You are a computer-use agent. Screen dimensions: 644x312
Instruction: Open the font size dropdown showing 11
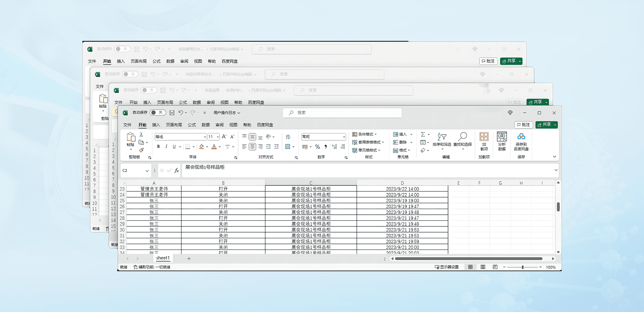[x=218, y=137]
